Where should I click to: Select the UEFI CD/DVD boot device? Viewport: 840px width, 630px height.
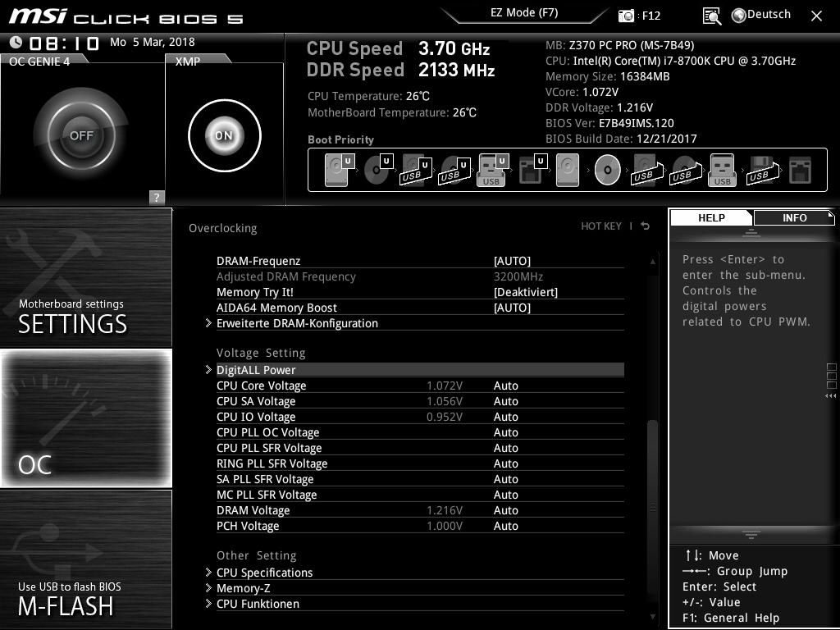[377, 170]
